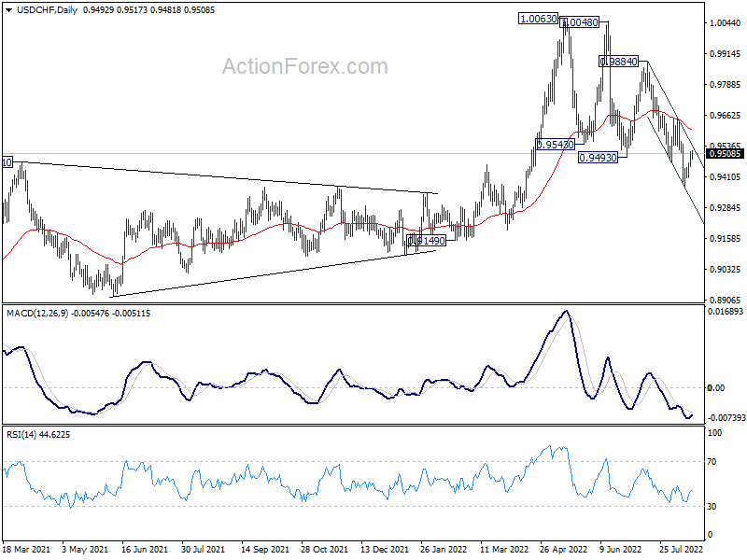Select the USDCHF,Daily chart title

click(48, 10)
